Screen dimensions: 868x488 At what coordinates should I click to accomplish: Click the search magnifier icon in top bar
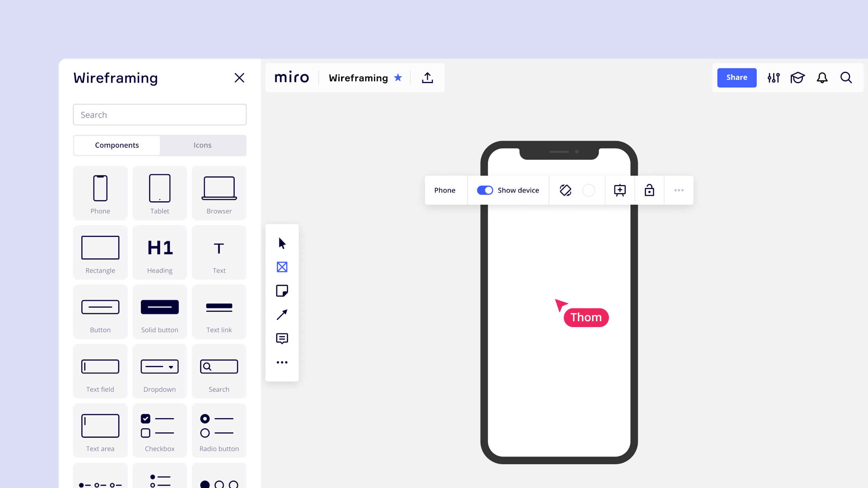[846, 78]
